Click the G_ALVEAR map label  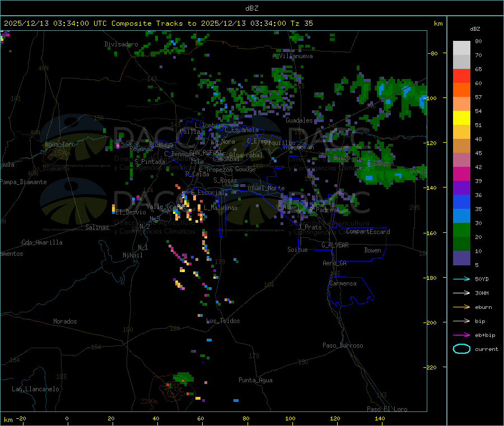[x=335, y=245]
